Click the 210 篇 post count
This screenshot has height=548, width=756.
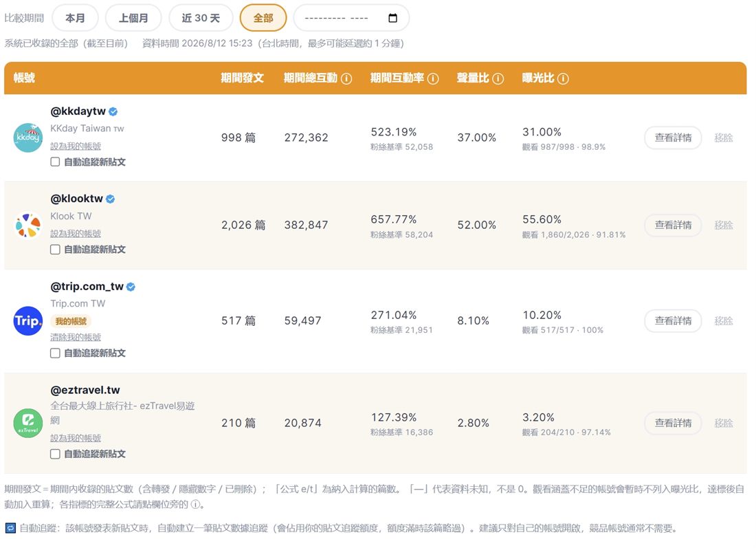238,423
